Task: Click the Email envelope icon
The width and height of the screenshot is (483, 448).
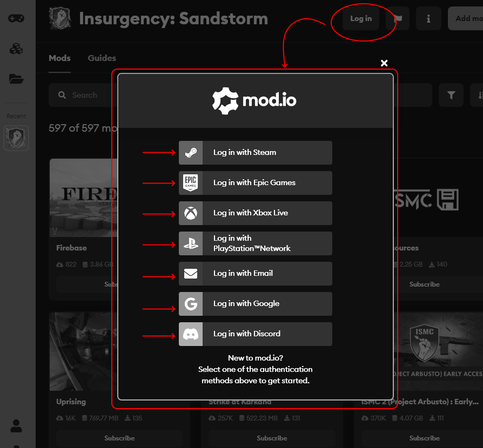Action: 191,273
